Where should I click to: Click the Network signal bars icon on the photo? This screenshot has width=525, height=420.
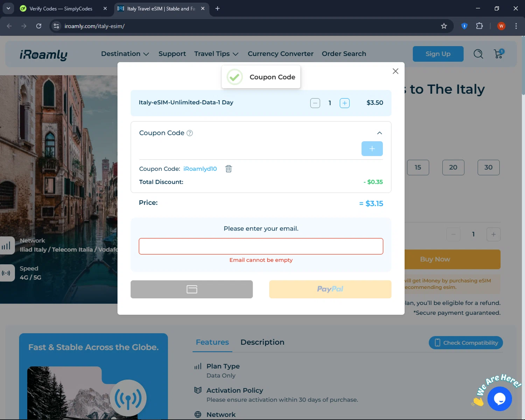click(6, 245)
